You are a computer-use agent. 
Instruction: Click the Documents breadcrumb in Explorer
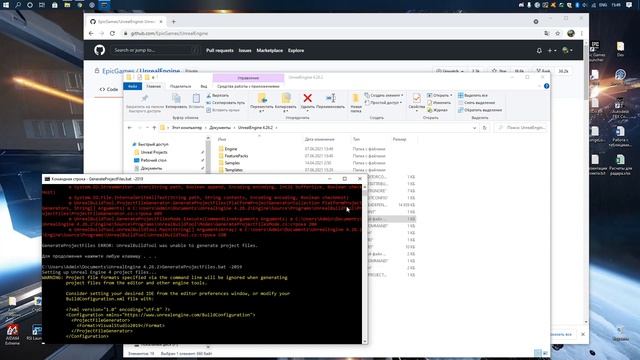(220, 128)
